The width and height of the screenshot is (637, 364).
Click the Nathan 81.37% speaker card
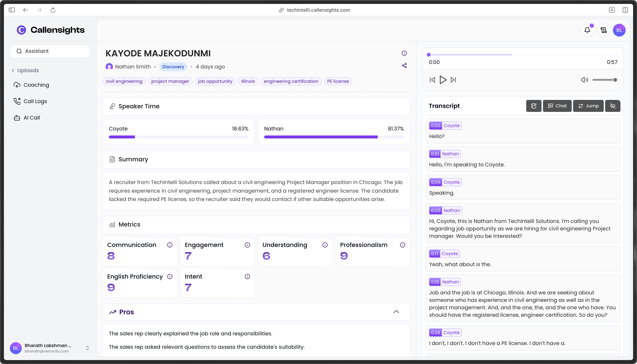click(x=334, y=132)
